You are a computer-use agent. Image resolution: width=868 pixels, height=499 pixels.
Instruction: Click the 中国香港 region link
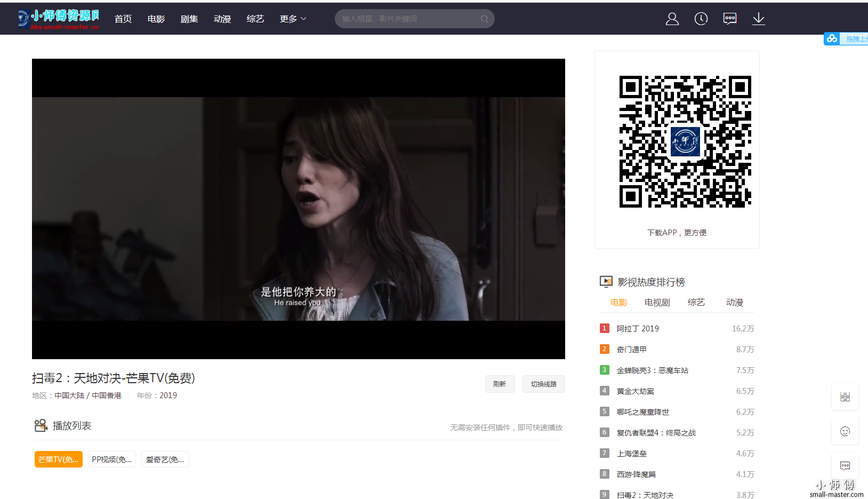tap(107, 395)
